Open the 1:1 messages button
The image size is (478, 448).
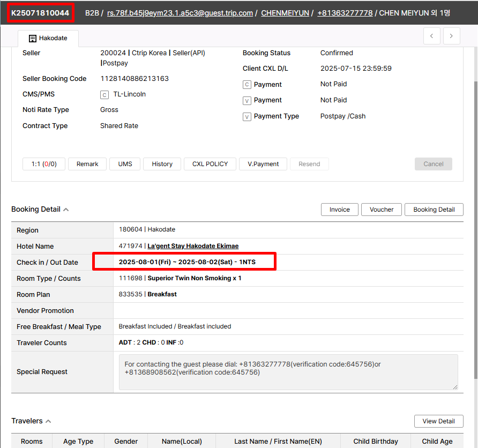coord(44,164)
